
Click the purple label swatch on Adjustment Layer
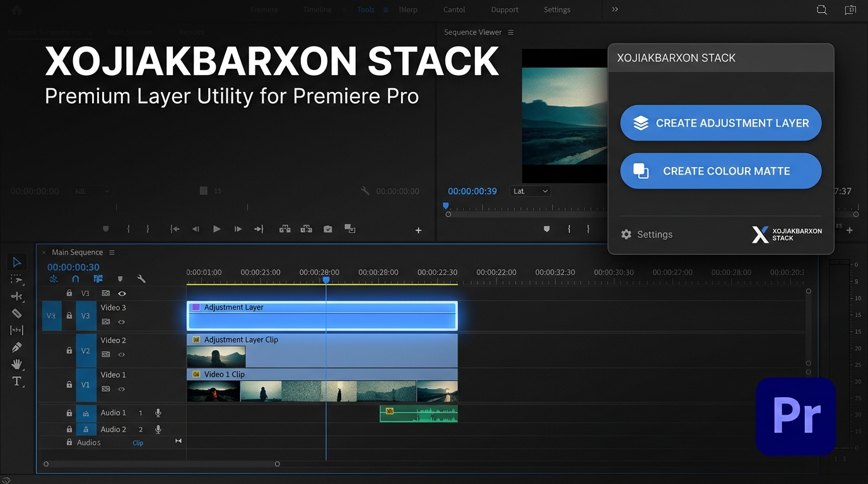tap(196, 307)
